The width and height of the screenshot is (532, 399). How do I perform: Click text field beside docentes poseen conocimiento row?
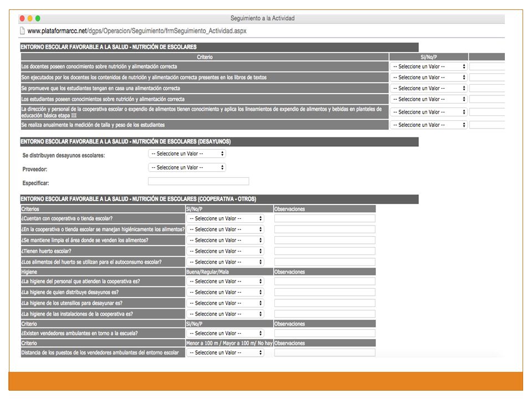(487, 66)
